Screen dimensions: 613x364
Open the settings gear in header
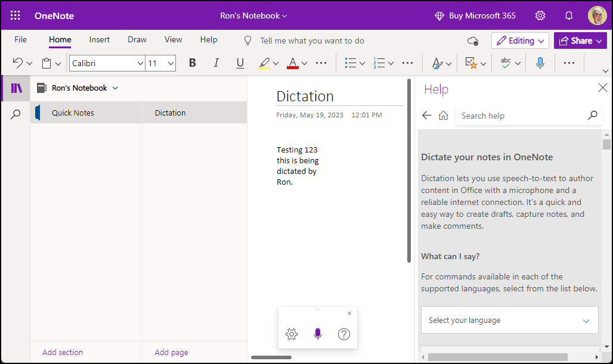540,15
